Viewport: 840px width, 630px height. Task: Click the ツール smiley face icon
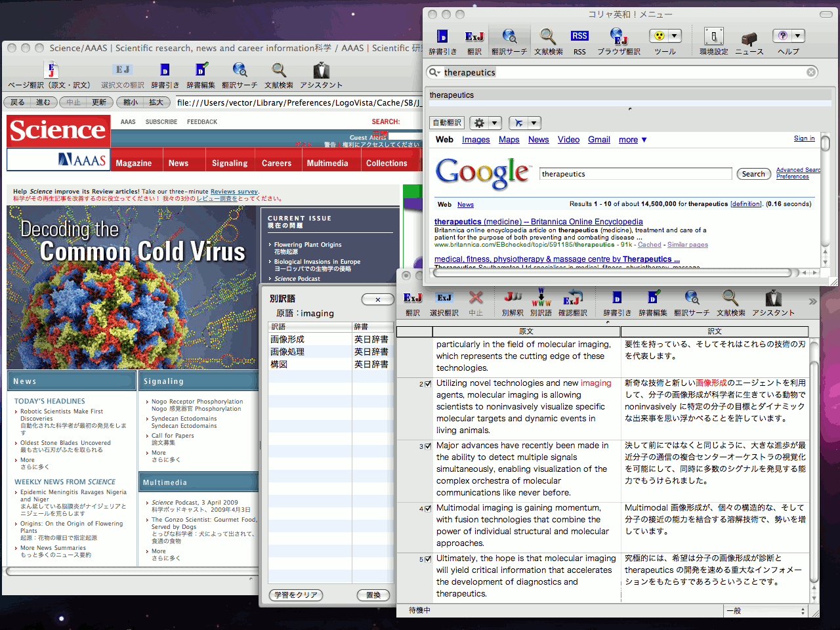click(x=659, y=36)
